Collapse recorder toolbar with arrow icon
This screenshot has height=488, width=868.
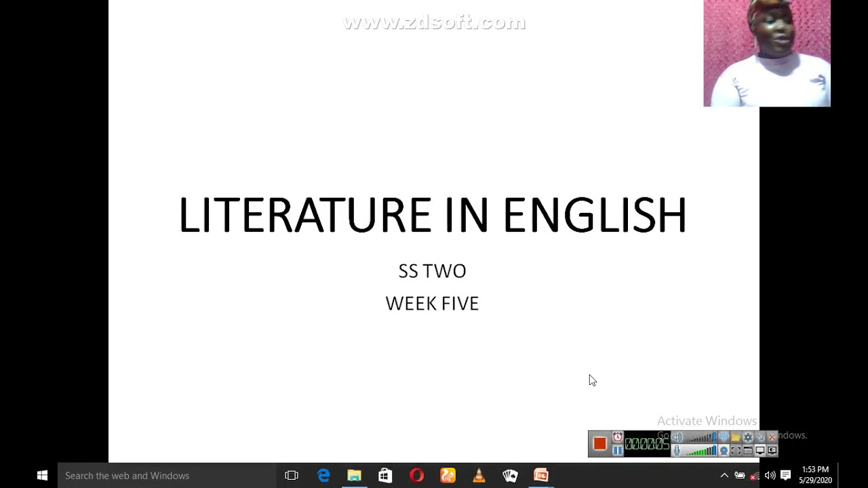(760, 437)
